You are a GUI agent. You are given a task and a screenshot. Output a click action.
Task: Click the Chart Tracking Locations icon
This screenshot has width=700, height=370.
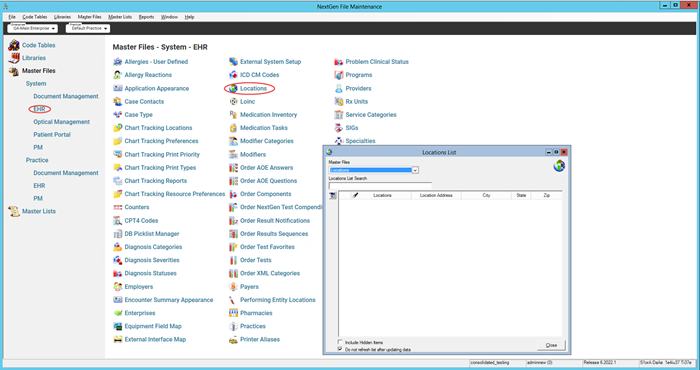(x=117, y=128)
